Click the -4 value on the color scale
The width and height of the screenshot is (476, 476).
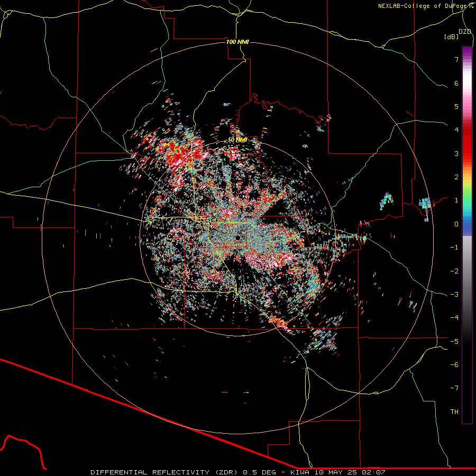454,318
